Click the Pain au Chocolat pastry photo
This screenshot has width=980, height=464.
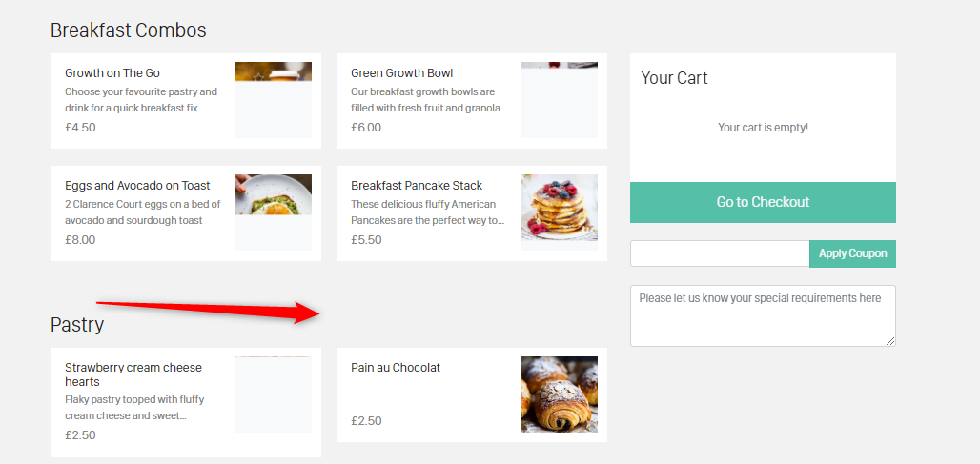click(560, 393)
